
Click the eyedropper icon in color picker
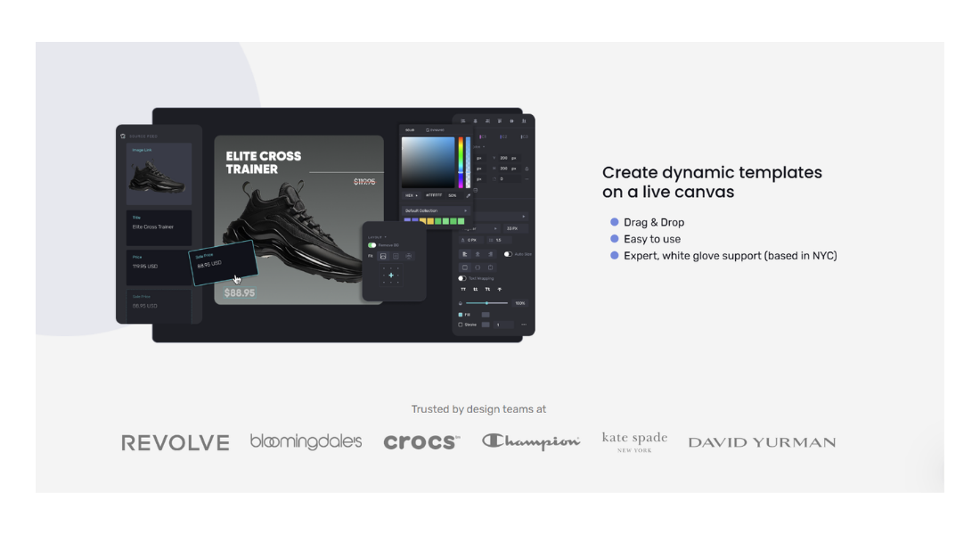tap(468, 195)
